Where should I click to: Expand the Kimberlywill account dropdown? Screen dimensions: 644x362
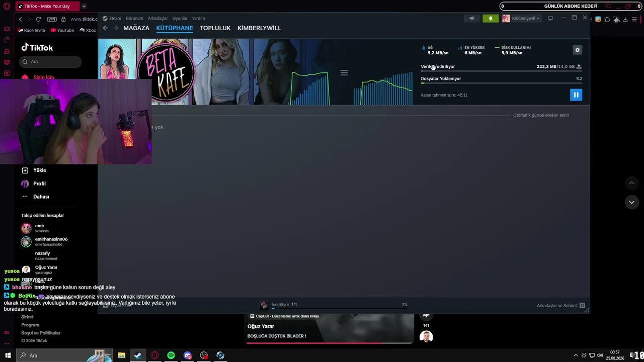[x=521, y=19]
